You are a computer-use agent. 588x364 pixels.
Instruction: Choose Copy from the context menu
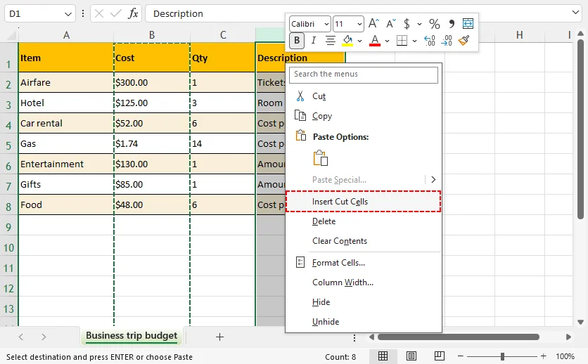coord(364,116)
